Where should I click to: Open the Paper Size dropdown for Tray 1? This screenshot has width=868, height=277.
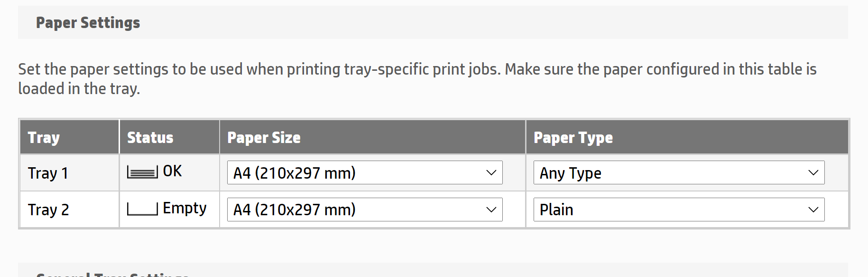coord(364,172)
